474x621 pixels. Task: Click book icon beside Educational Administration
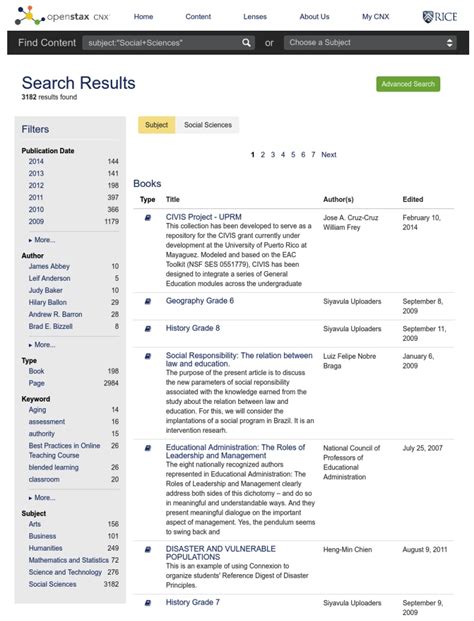click(x=148, y=448)
